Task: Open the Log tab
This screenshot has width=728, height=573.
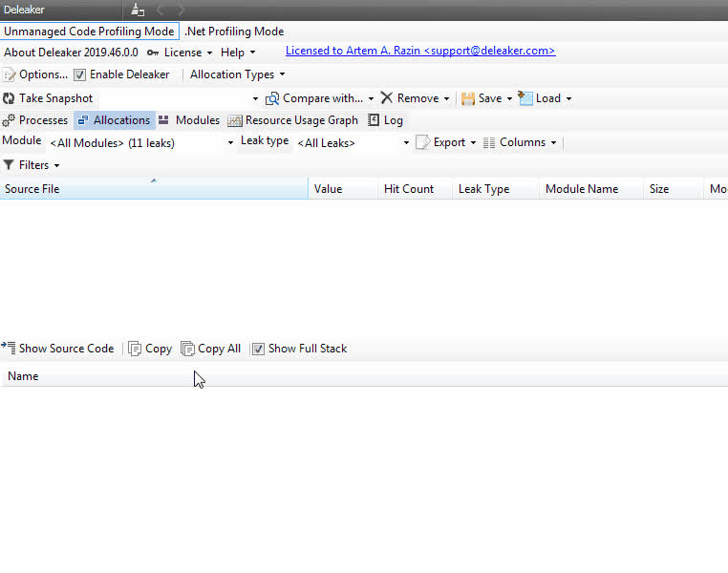Action: (385, 120)
